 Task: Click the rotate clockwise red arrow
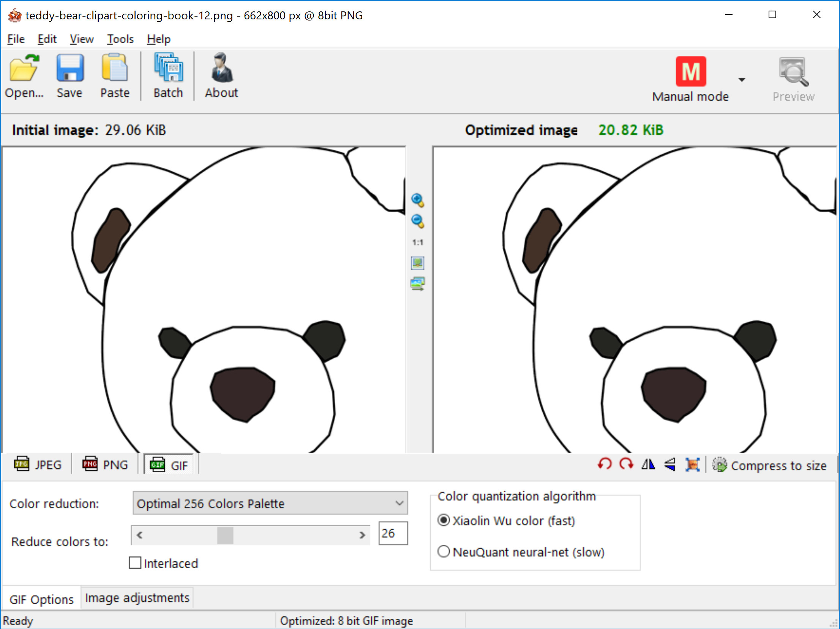(x=626, y=464)
